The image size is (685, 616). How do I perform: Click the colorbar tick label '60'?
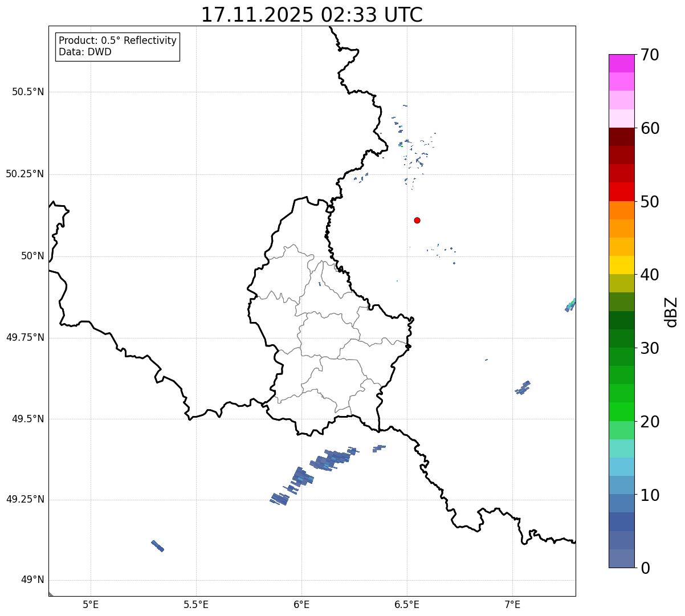(650, 129)
